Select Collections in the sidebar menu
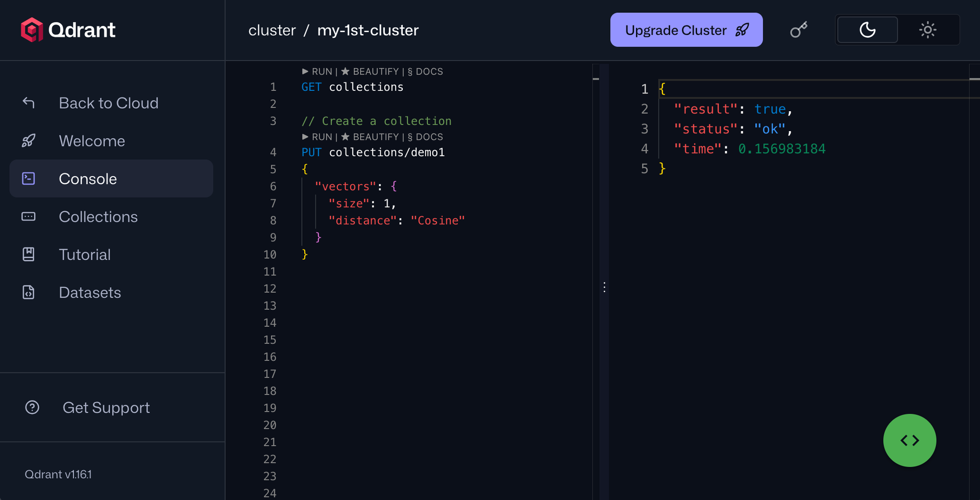 click(98, 216)
